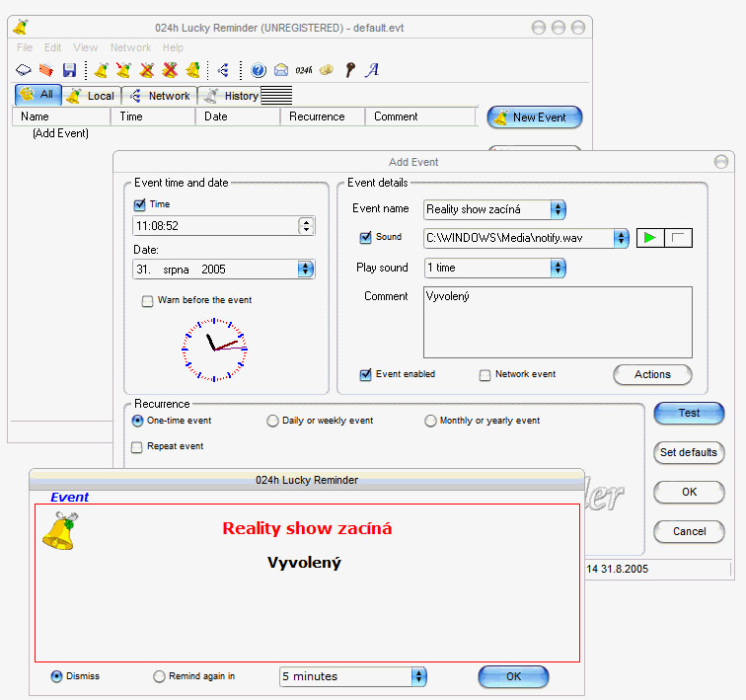746x700 pixels.
Task: Click the bell with red arrow icon
Action: (123, 70)
